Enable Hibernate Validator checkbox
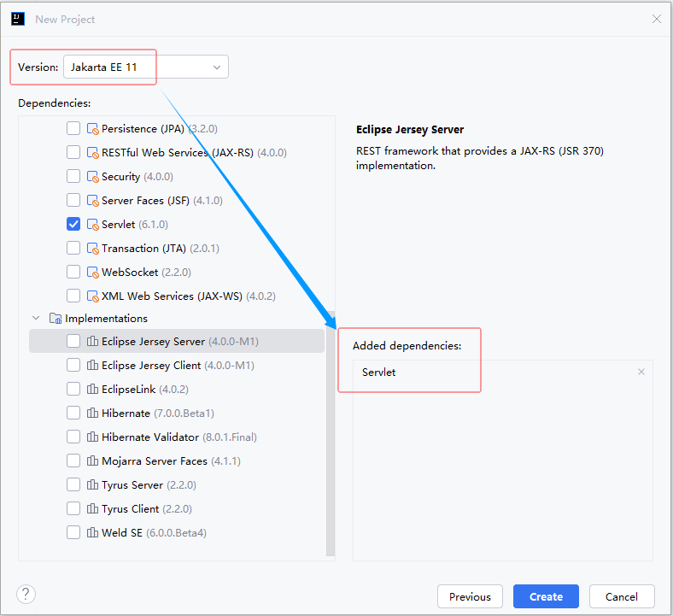Image resolution: width=673 pixels, height=616 pixels. [73, 437]
